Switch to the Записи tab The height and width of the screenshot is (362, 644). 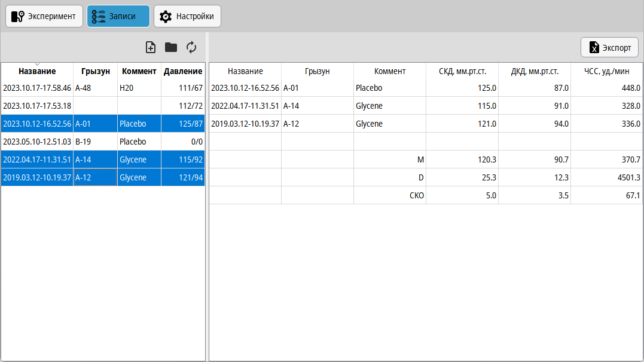coord(118,16)
